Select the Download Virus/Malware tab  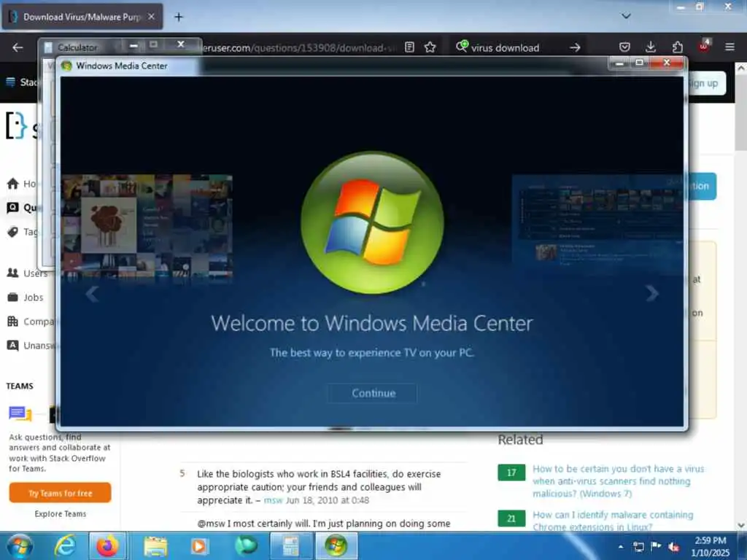(82, 17)
